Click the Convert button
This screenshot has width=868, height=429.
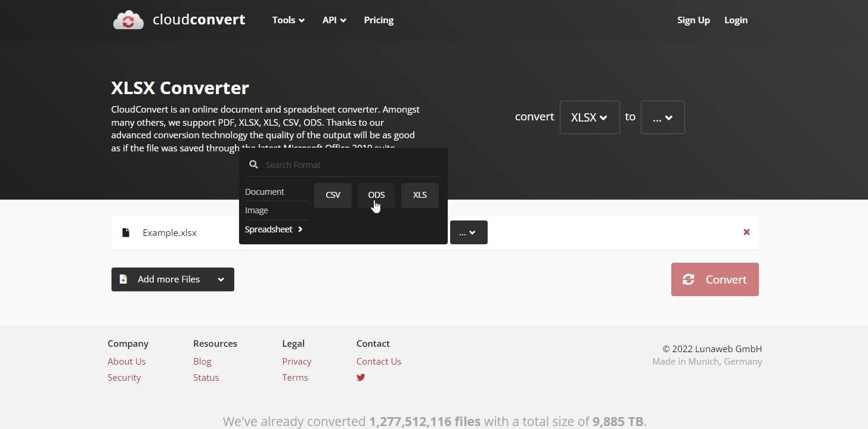[714, 279]
